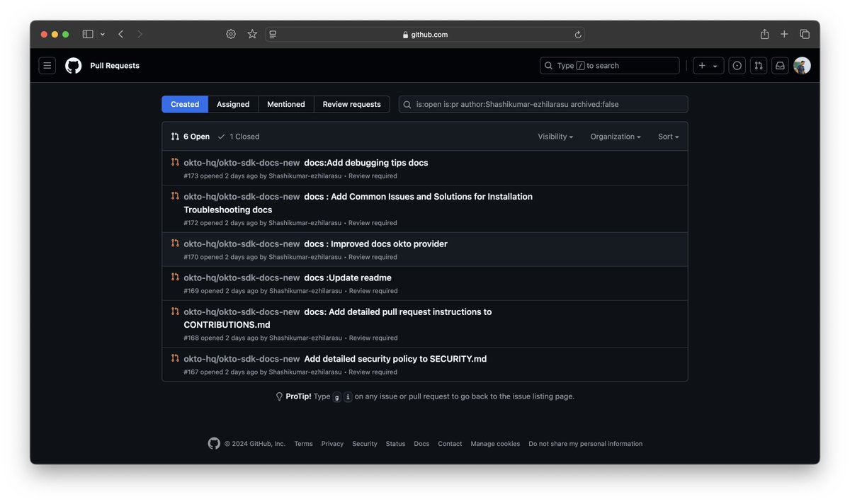Open the Safari Share icon
This screenshot has height=504, width=850.
click(x=764, y=34)
